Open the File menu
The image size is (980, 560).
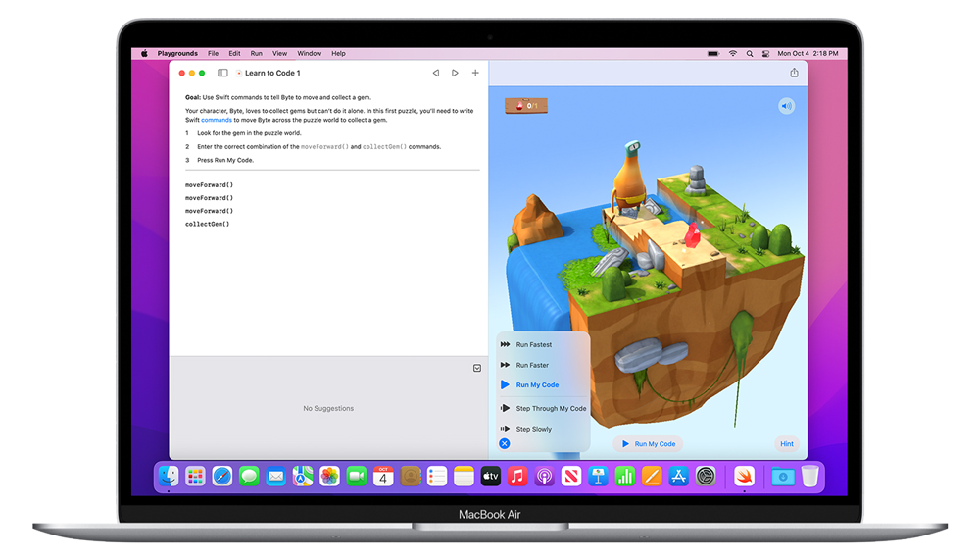pos(213,53)
